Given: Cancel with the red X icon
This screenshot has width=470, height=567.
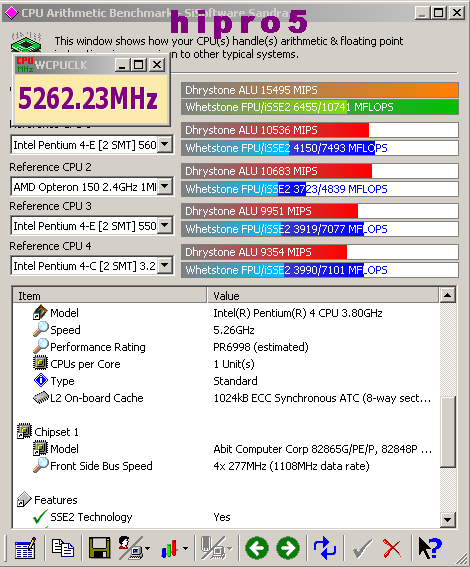Looking at the screenshot, I should [x=392, y=548].
